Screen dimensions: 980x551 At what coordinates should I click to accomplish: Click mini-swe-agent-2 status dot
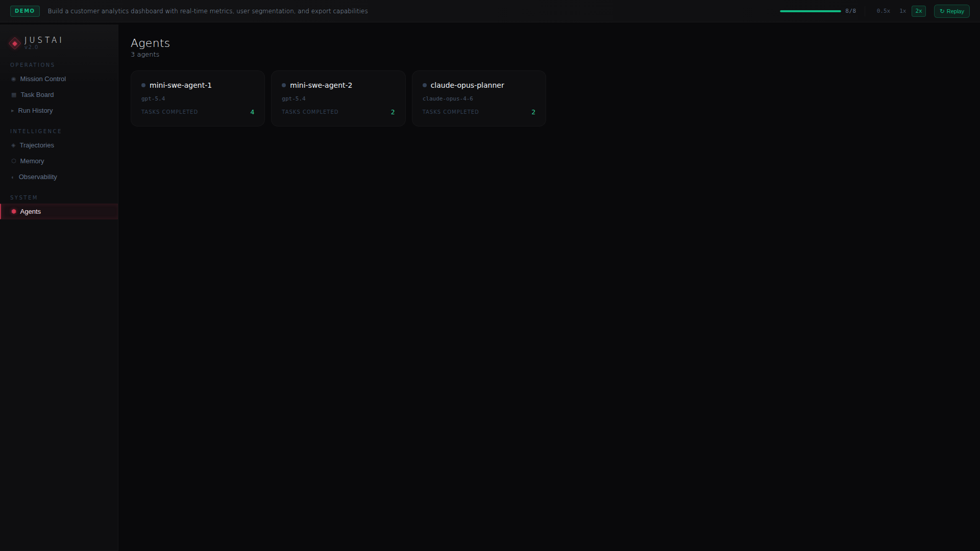(284, 85)
